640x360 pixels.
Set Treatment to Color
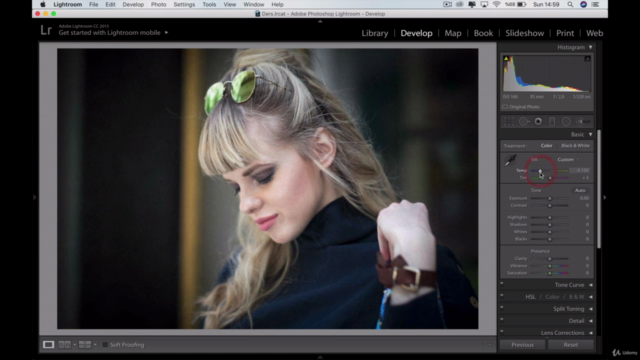pos(546,146)
